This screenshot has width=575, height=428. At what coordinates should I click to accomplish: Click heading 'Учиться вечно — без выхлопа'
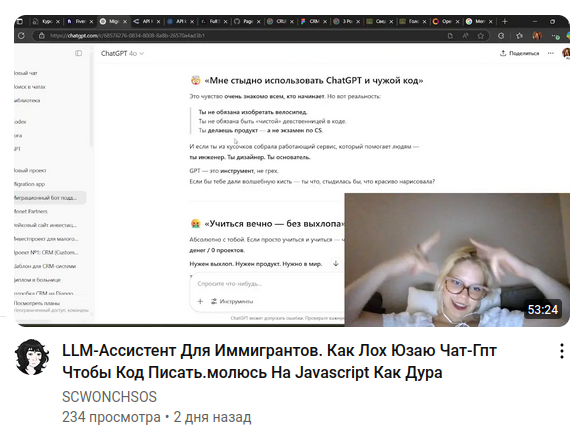pyautogui.click(x=274, y=224)
